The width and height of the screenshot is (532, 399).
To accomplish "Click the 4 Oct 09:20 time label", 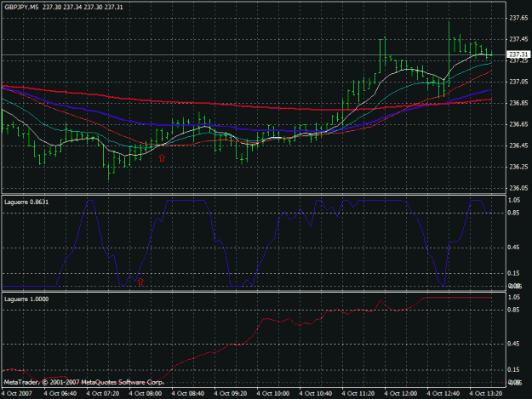I will point(231,394).
